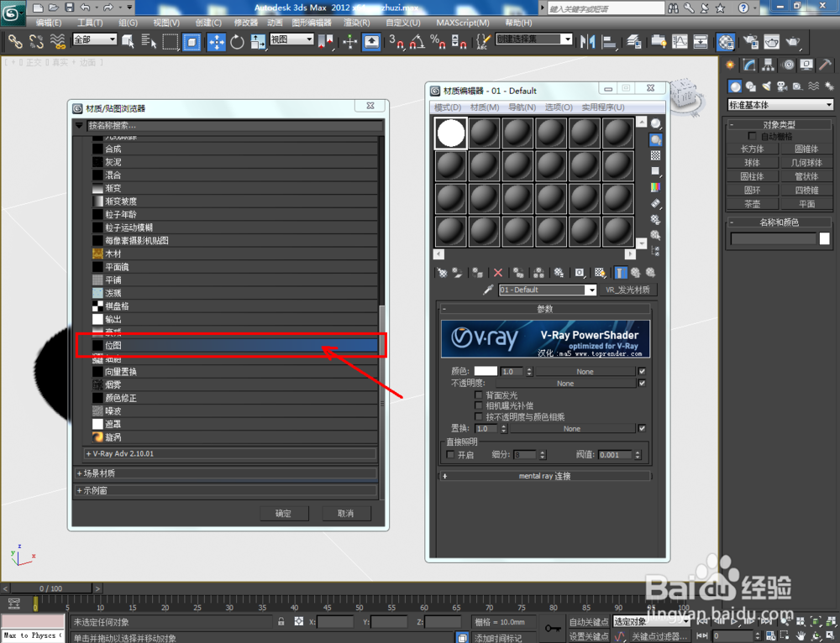This screenshot has height=643, width=840.
Task: Activate the Select and Rotate tool
Action: (x=238, y=40)
